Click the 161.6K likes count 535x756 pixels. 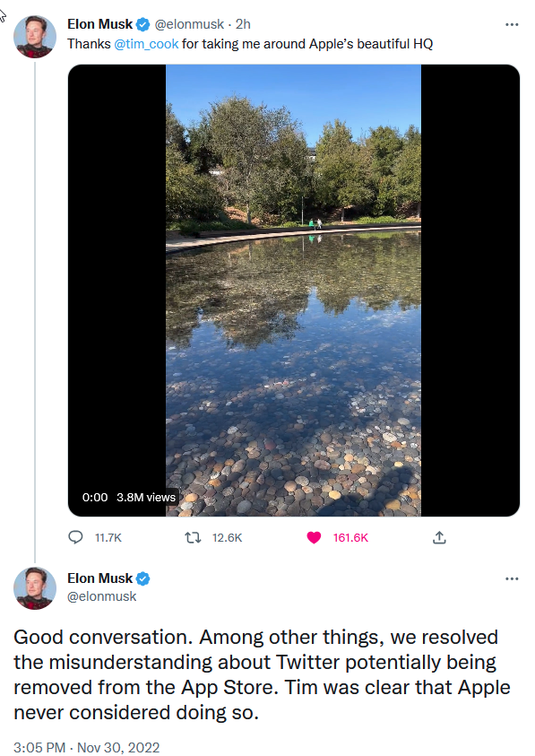[350, 537]
